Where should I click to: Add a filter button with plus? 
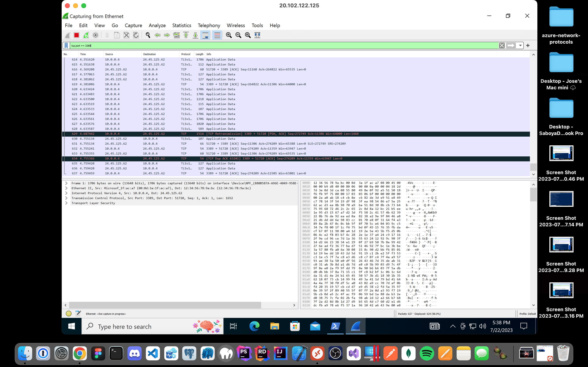click(x=528, y=45)
